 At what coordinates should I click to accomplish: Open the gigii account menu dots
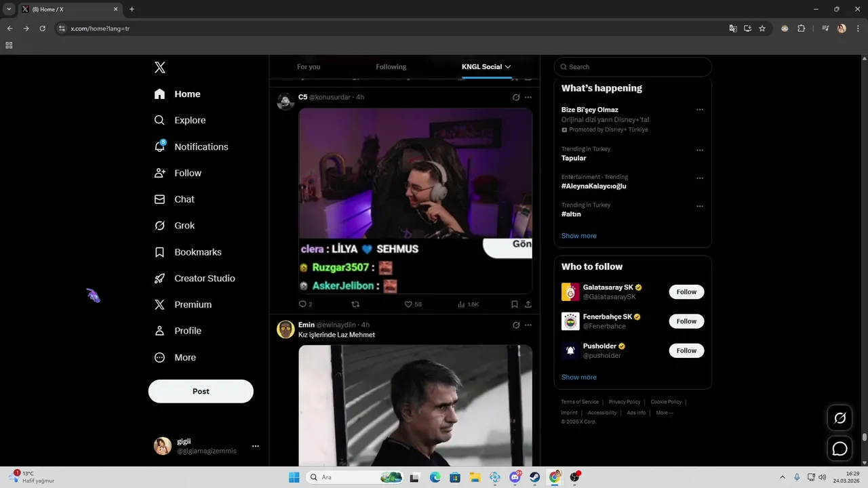(x=256, y=446)
